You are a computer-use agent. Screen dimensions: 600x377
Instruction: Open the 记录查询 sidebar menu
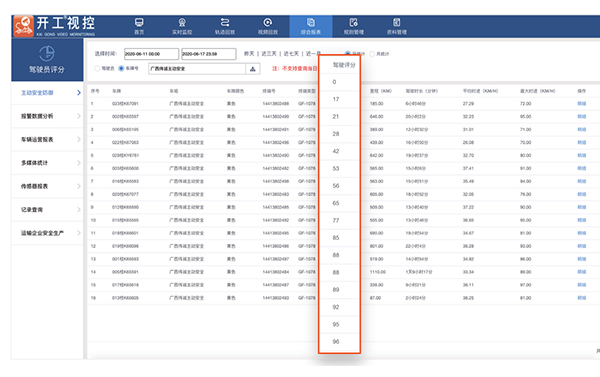(47, 209)
